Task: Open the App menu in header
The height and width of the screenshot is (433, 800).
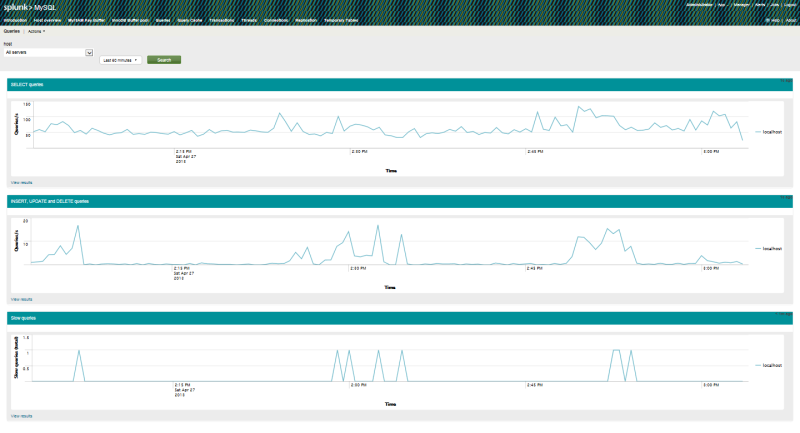Action: (x=723, y=5)
